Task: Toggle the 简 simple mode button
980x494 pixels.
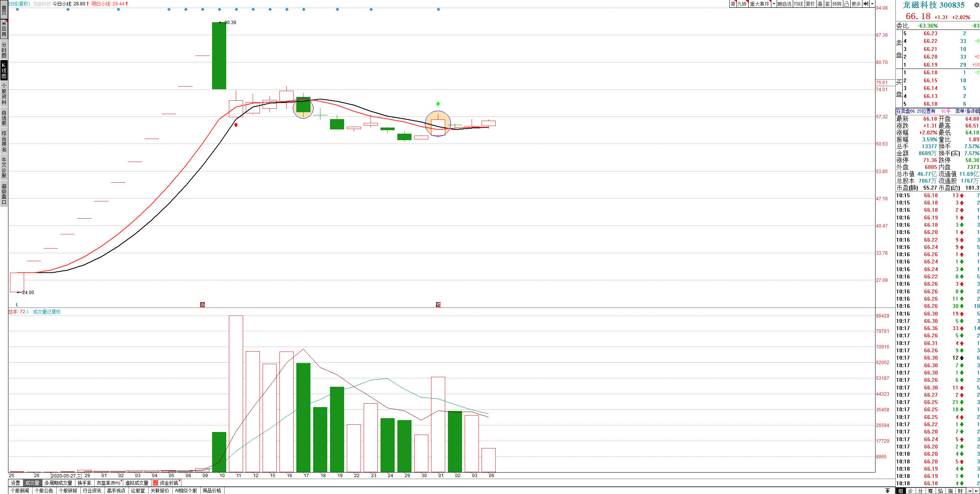Action: (733, 4)
